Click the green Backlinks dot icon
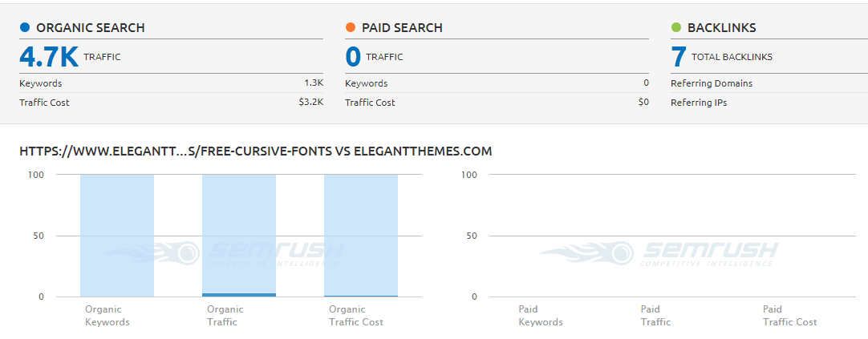This screenshot has width=868, height=339. 676,27
